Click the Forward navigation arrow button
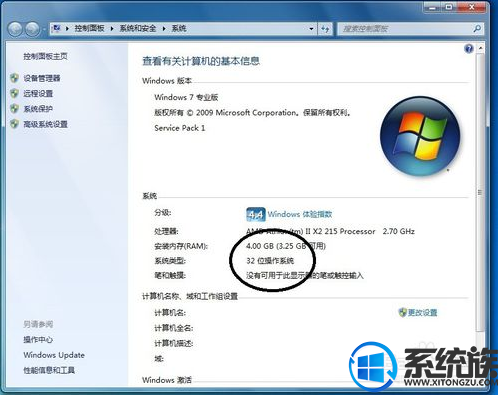498x395 pixels. [x=33, y=29]
